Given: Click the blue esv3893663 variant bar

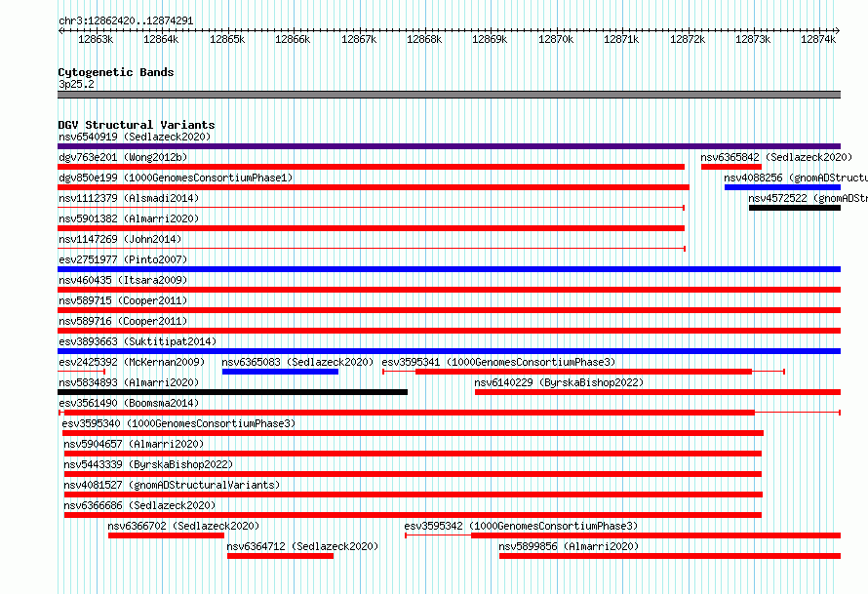Looking at the screenshot, I should click(x=449, y=351).
